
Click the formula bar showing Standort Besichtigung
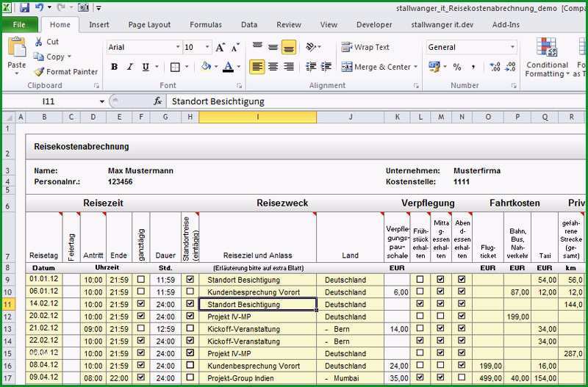click(x=377, y=101)
